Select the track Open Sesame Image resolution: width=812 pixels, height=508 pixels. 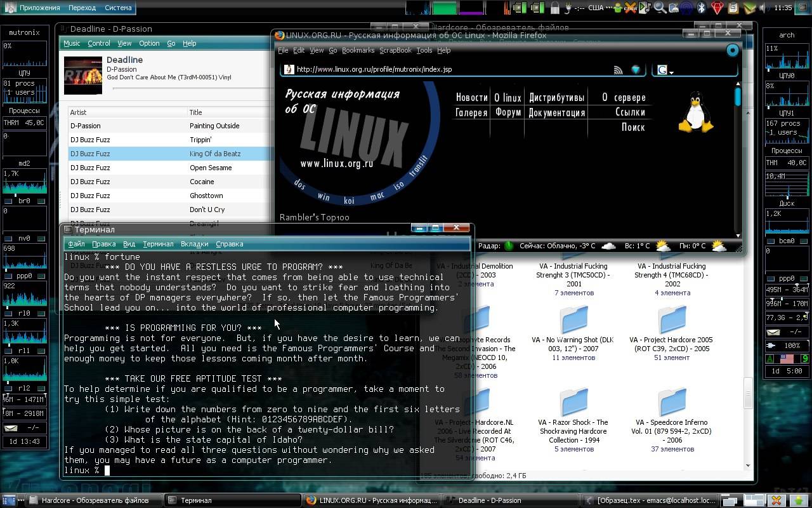(169, 168)
